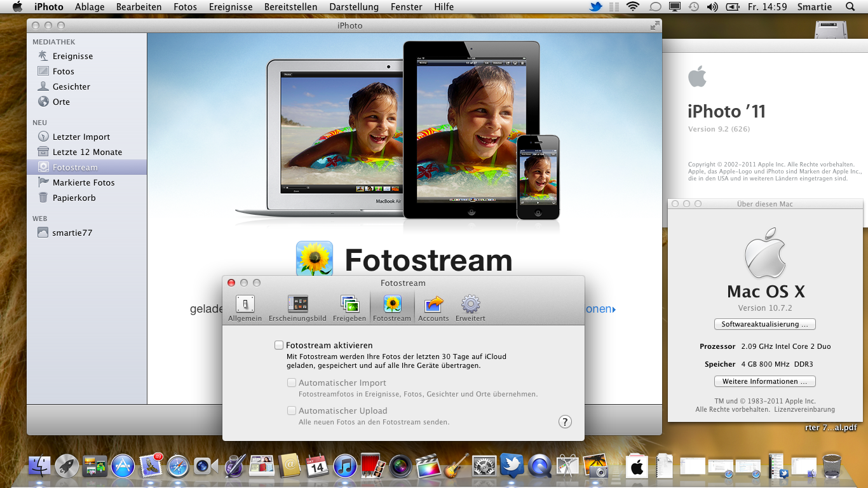Open the Smartie user menu

[x=814, y=7]
